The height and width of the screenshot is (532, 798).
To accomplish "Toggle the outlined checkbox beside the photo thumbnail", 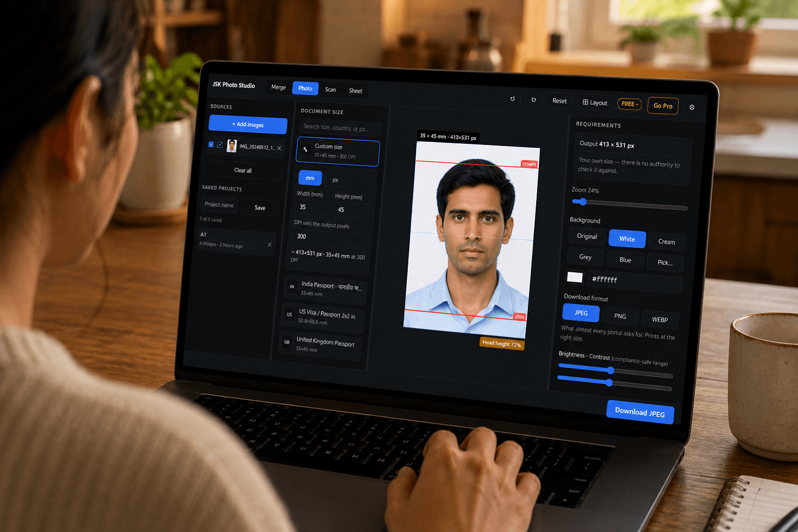I will (x=220, y=145).
